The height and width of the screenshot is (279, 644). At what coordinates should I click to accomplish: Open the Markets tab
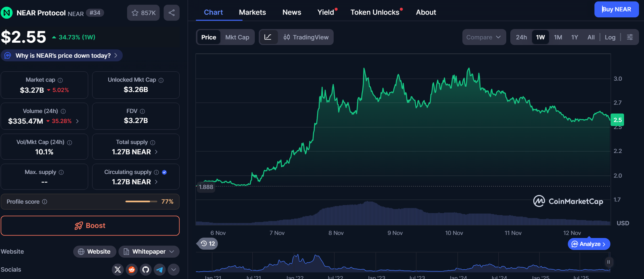(252, 12)
